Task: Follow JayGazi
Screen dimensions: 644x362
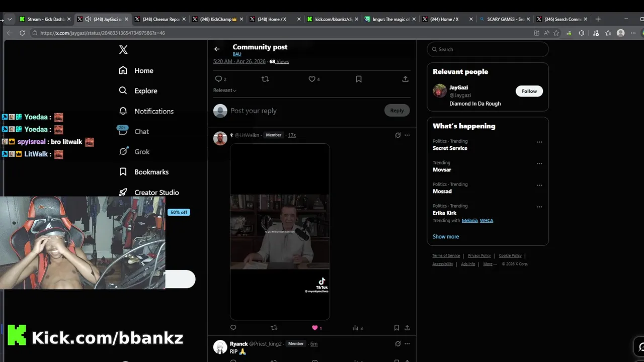Action: [x=529, y=91]
